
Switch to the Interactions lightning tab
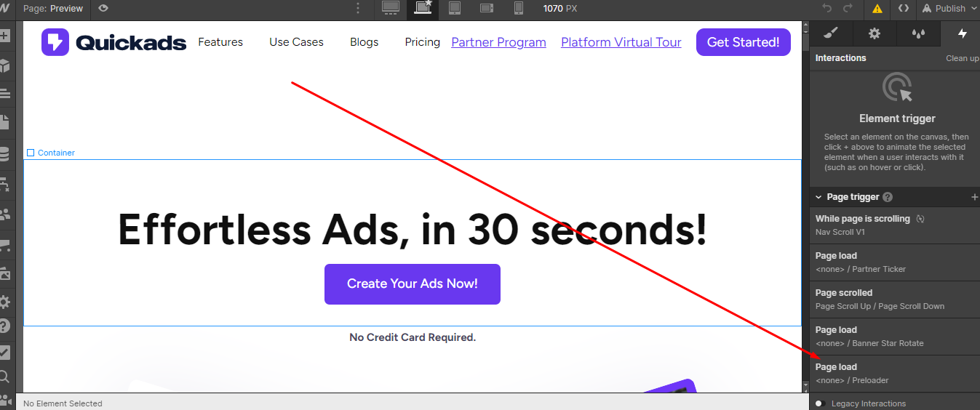coord(962,33)
